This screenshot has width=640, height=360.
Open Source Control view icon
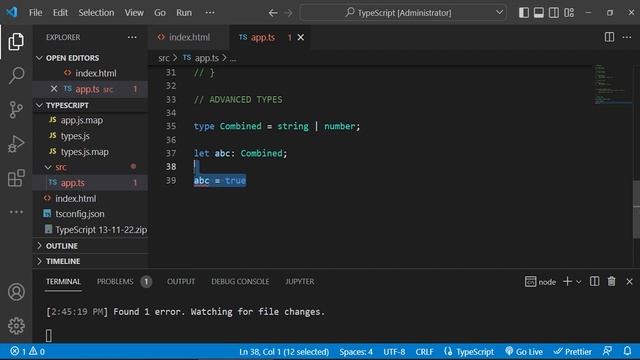pos(16,110)
